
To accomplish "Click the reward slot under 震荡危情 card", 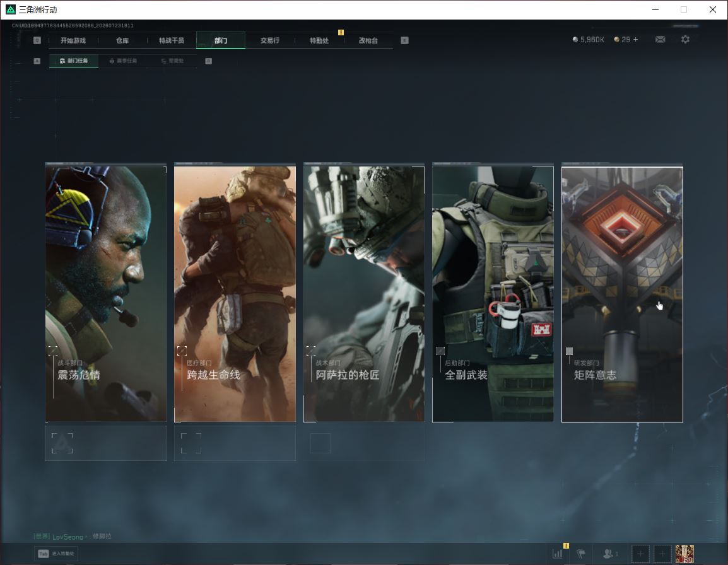I will coord(106,443).
